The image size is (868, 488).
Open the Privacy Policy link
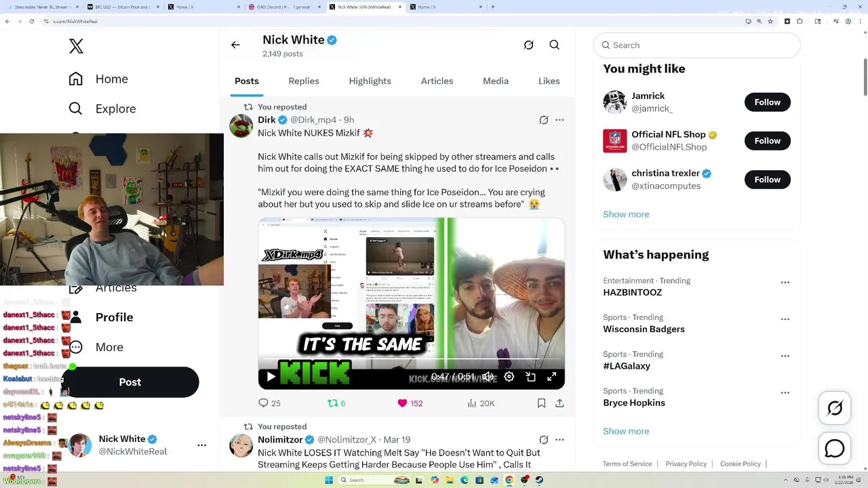tap(686, 464)
